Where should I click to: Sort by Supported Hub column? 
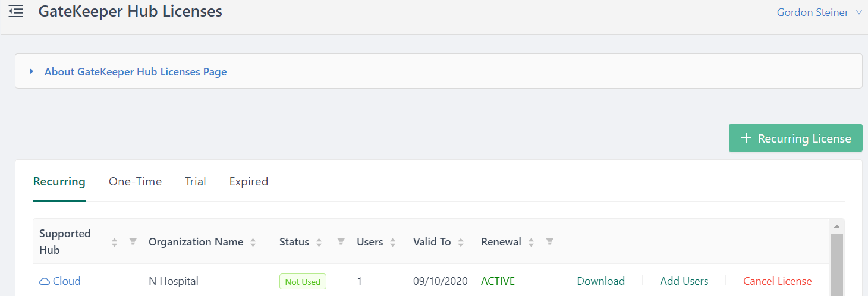point(114,242)
